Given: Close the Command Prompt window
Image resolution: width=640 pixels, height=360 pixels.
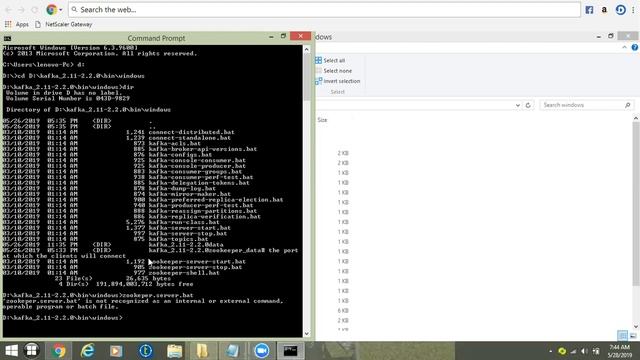Looking at the screenshot, I should (x=300, y=36).
